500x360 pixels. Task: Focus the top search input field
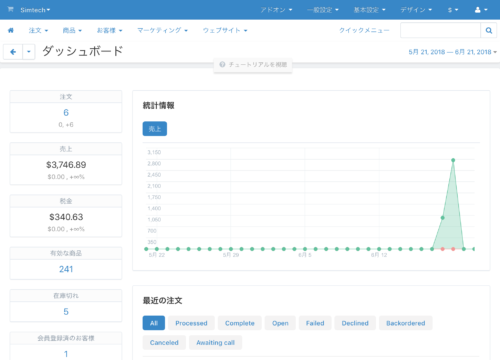pos(440,30)
